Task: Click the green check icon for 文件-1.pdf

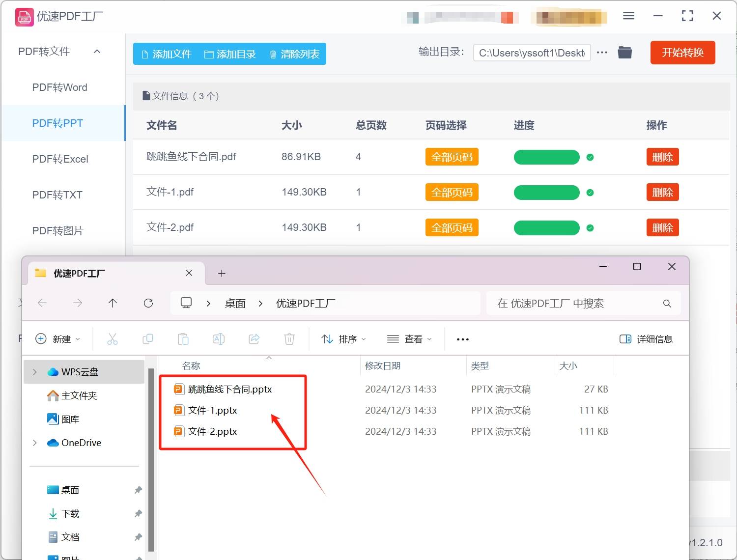Action: point(590,193)
